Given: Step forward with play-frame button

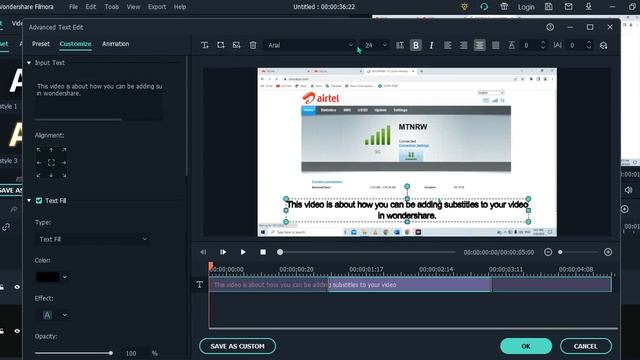Looking at the screenshot, I should 223,252.
